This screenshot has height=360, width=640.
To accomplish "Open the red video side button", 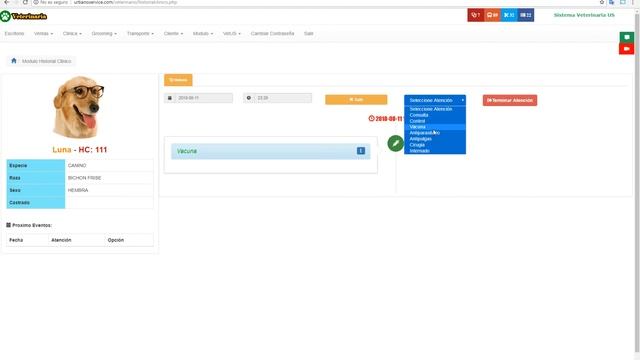I will [x=627, y=49].
